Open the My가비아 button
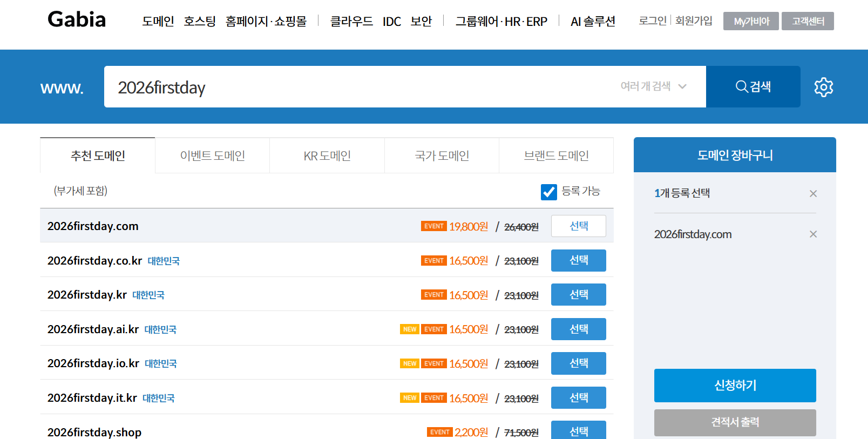868x439 pixels. pos(751,21)
